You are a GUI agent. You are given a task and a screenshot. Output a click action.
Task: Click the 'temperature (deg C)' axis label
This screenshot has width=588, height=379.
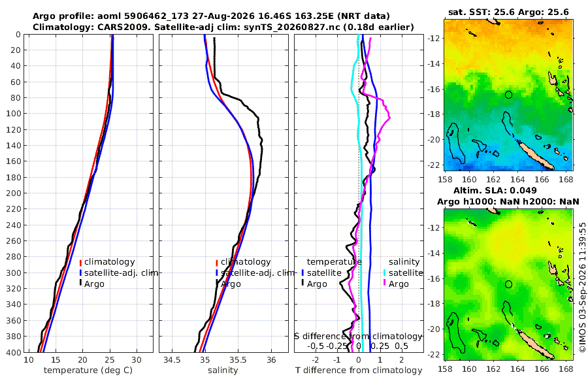coord(88,371)
